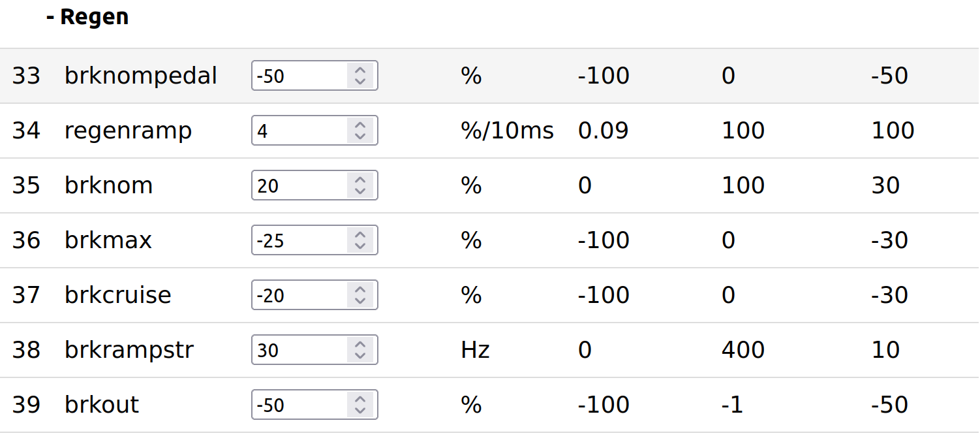
Task: Click the brkout value input field
Action: click(x=300, y=405)
